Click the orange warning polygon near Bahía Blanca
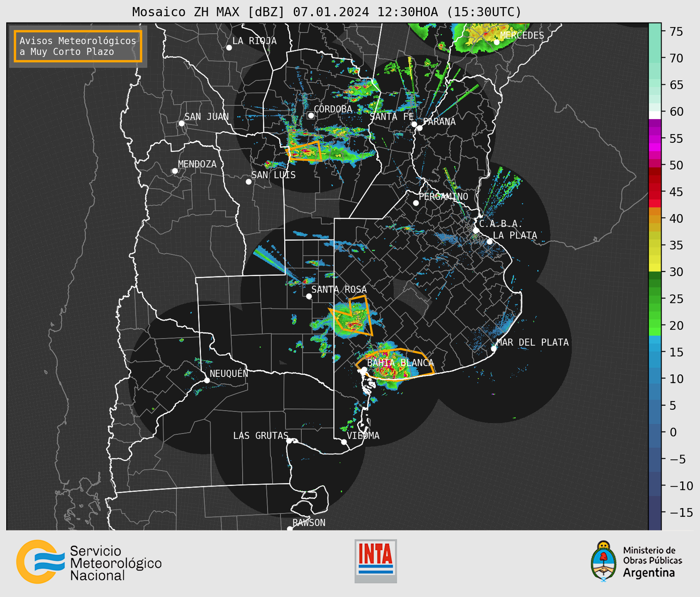The width and height of the screenshot is (700, 597). point(395,365)
